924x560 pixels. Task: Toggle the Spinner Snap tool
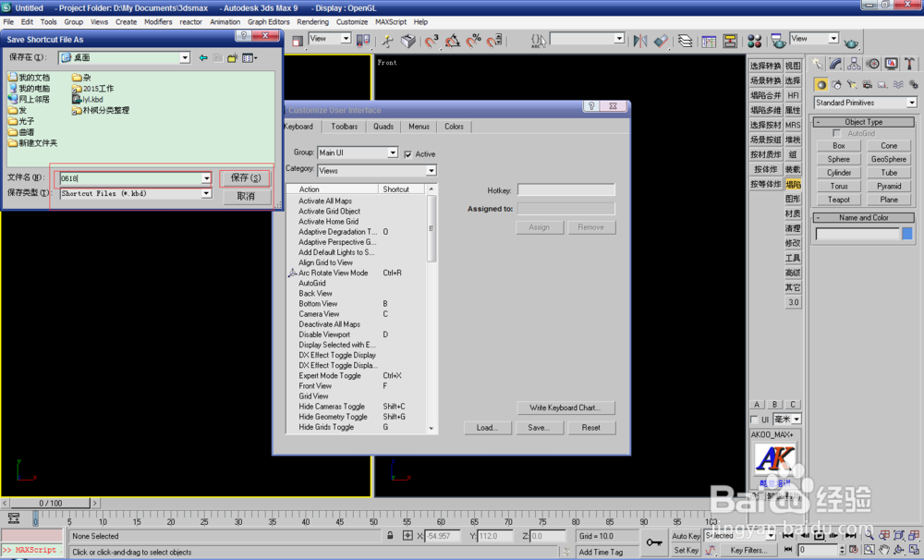tap(493, 41)
